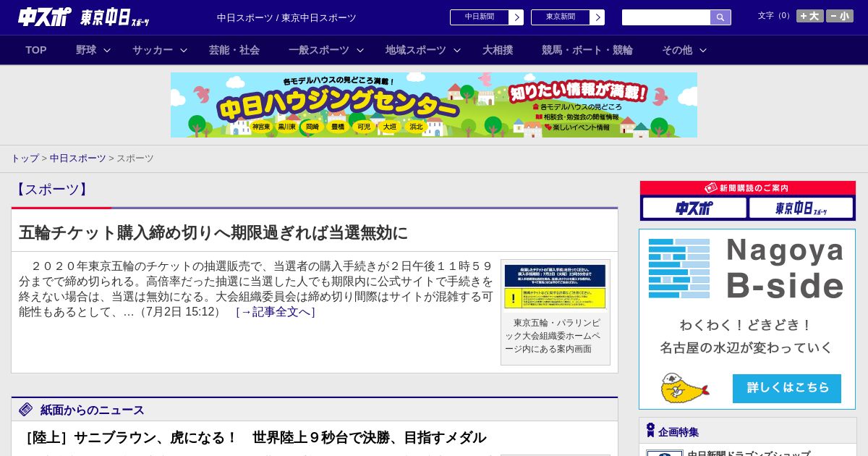Open 競馬・ボート・競輪 navigation item
Image resolution: width=868 pixels, height=456 pixels.
click(587, 50)
